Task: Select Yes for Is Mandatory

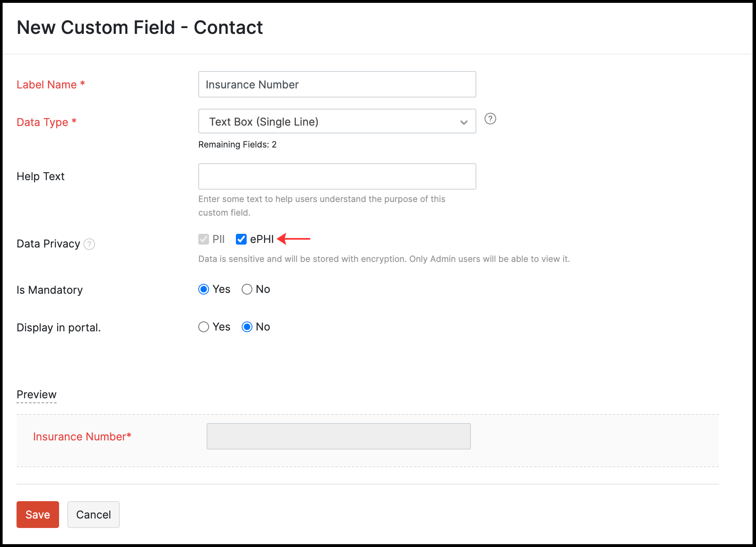Action: click(x=204, y=289)
